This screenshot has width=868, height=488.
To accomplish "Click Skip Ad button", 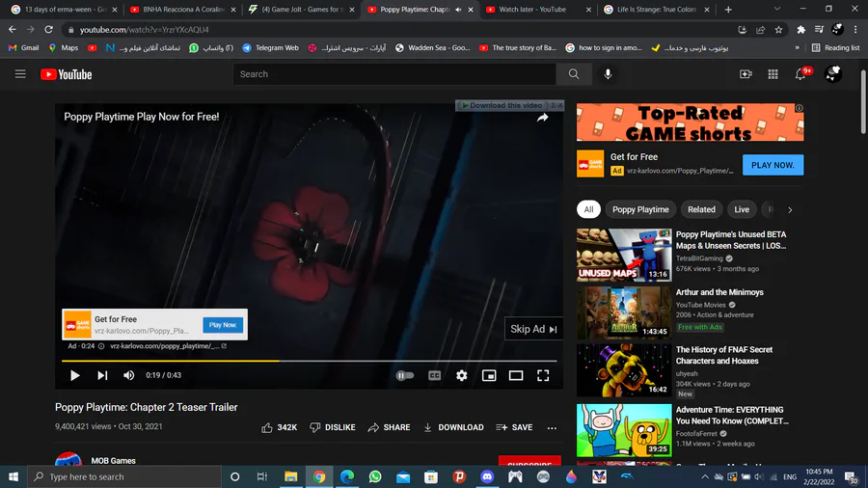I will click(x=533, y=329).
